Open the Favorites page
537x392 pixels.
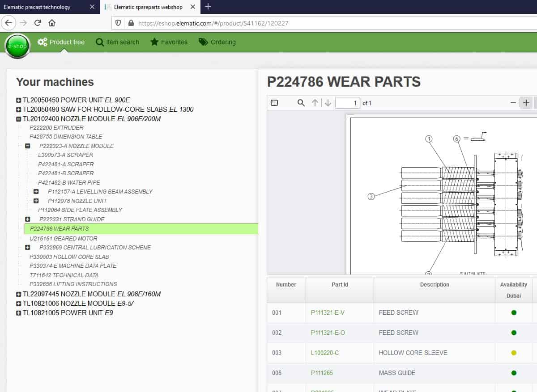pyautogui.click(x=169, y=42)
